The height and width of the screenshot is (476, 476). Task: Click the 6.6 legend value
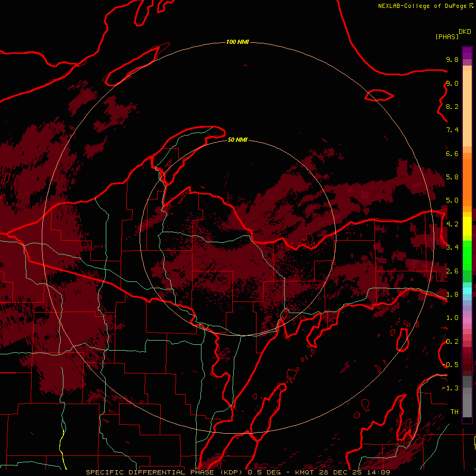click(x=452, y=153)
